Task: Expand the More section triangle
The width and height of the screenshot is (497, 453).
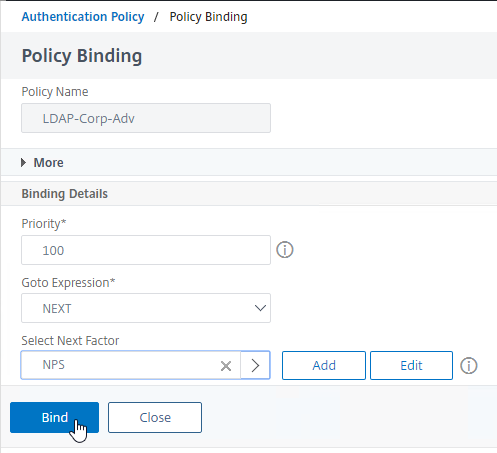Action: pyautogui.click(x=23, y=163)
